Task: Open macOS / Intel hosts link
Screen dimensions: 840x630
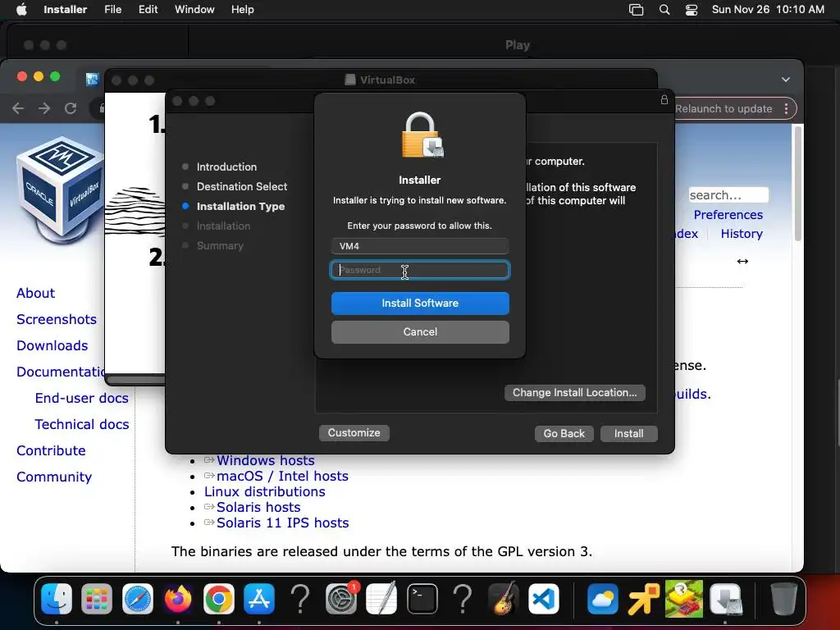Action: coord(282,477)
